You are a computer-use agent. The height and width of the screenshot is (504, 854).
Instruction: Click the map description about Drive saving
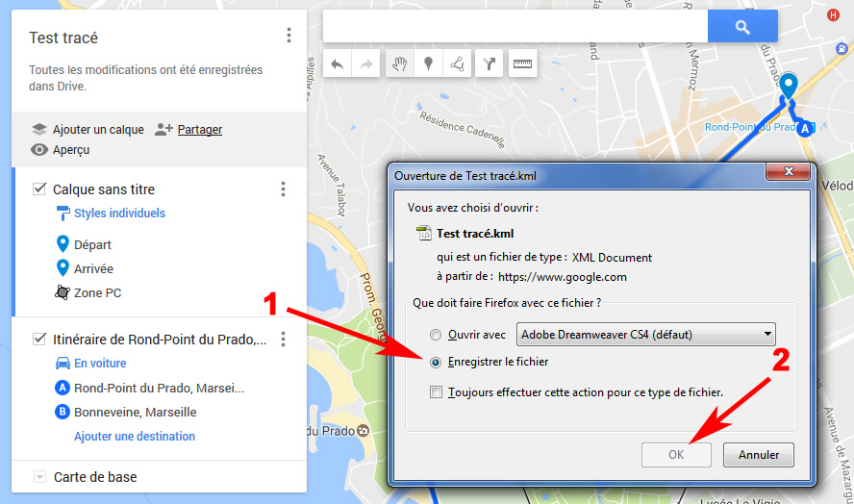click(145, 78)
